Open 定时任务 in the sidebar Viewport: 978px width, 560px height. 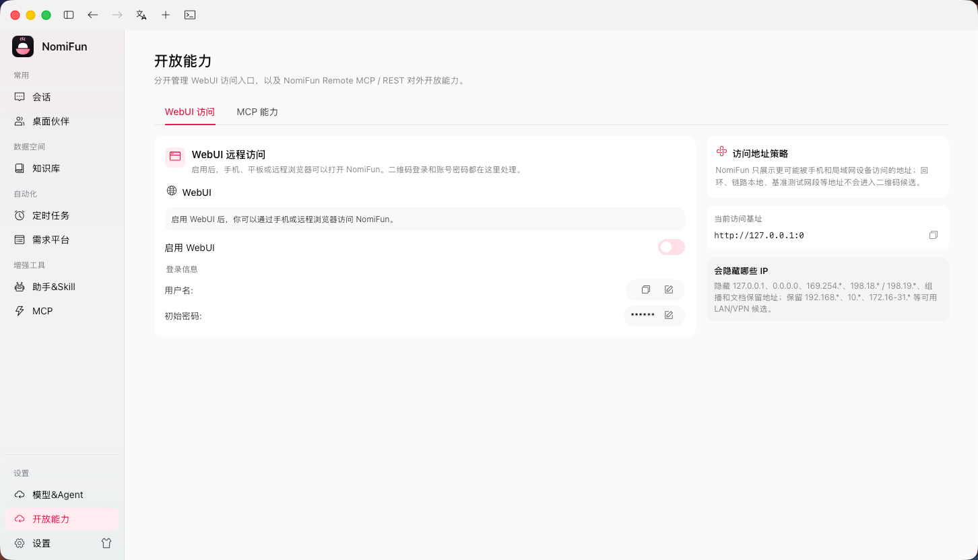click(x=62, y=215)
